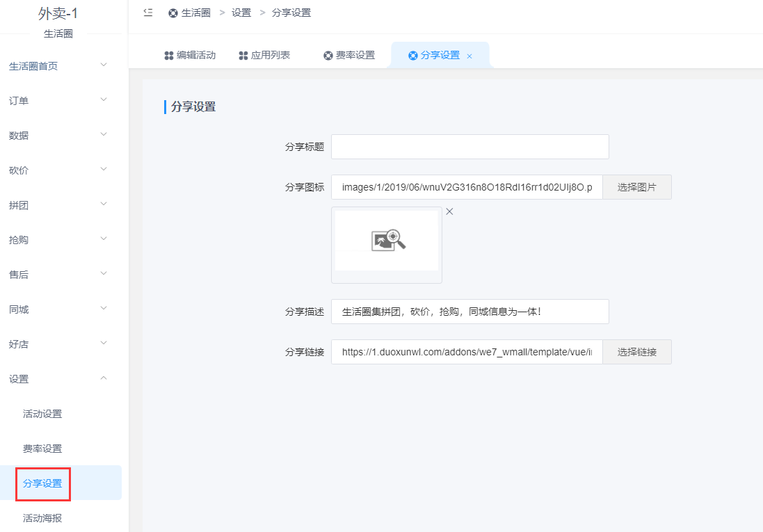Expand the 抢购 menu chevron
Viewport: 763px width, 532px height.
pyautogui.click(x=104, y=239)
